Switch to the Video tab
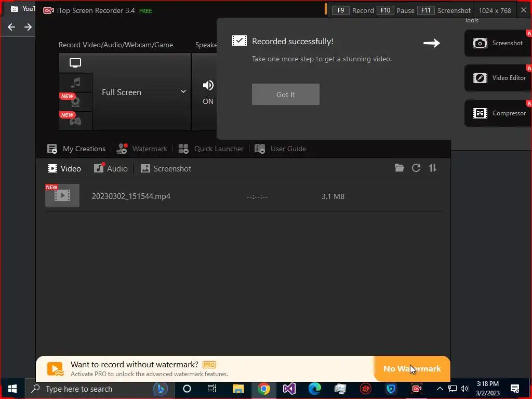The width and height of the screenshot is (532, 399). point(64,169)
